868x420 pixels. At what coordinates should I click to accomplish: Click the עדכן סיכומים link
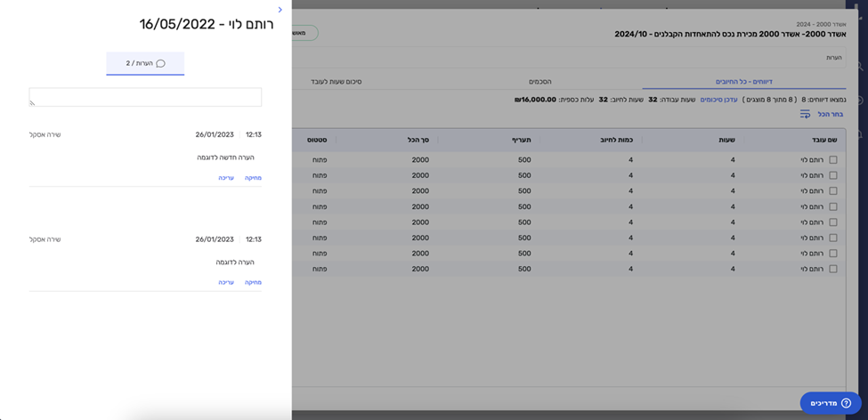pyautogui.click(x=718, y=100)
